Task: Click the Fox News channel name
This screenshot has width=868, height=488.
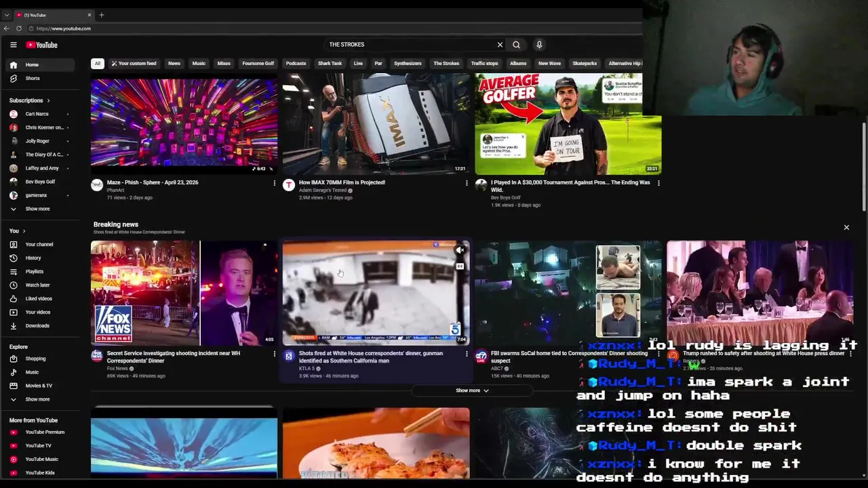Action: click(x=117, y=369)
